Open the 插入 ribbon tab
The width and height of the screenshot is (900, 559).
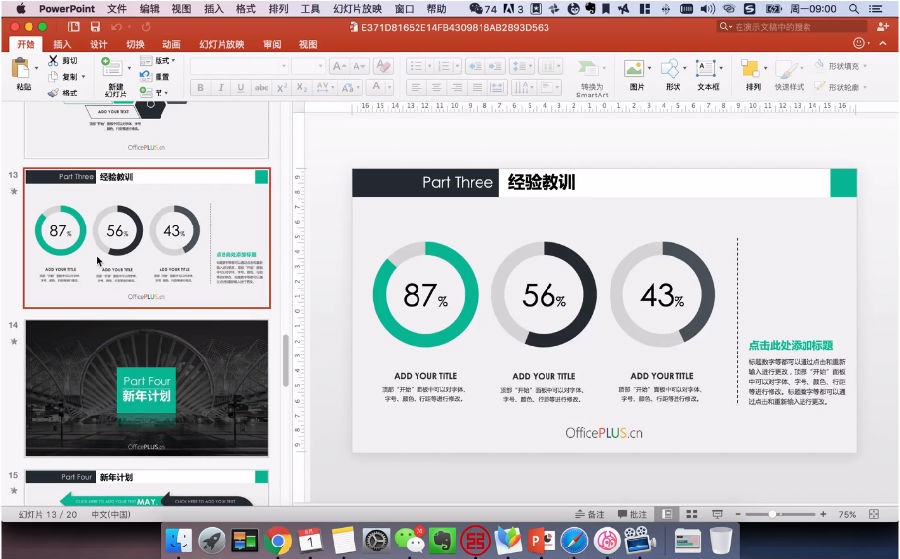click(x=62, y=44)
